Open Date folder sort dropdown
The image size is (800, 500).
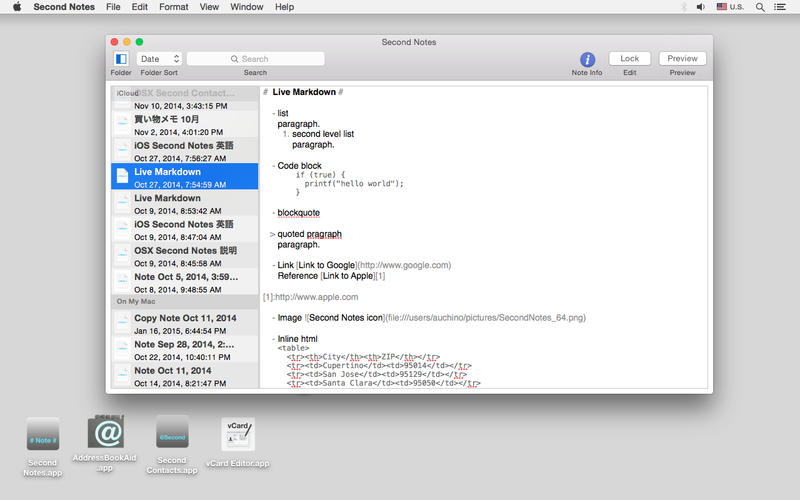click(x=159, y=59)
